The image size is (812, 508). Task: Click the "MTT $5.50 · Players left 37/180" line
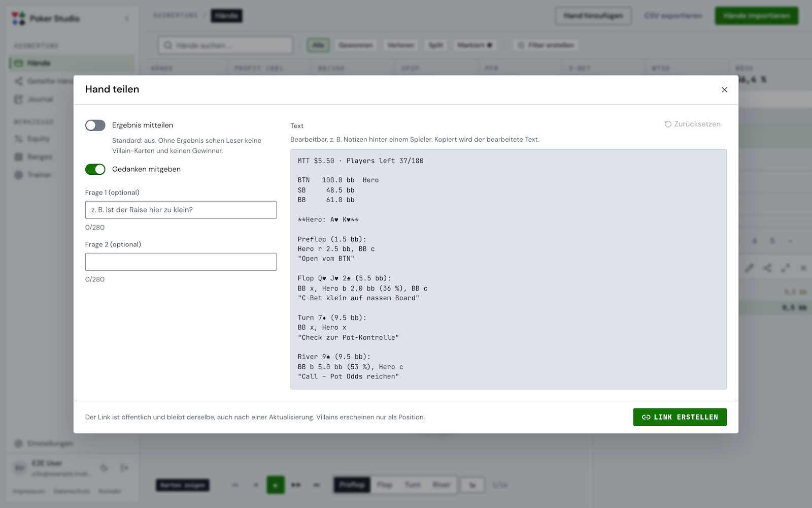[360, 161]
